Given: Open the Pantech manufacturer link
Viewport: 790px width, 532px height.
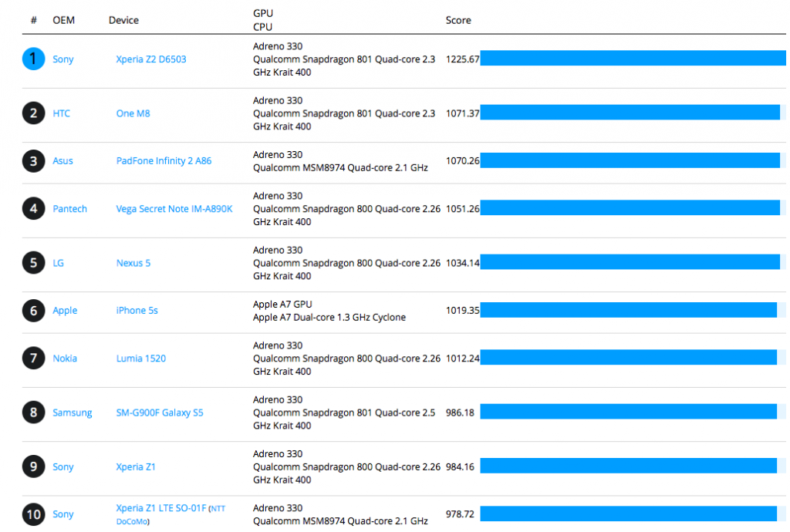Looking at the screenshot, I should click(70, 209).
